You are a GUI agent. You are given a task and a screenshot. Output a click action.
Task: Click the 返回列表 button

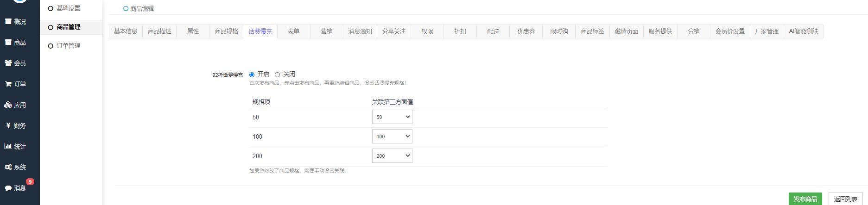point(845,199)
